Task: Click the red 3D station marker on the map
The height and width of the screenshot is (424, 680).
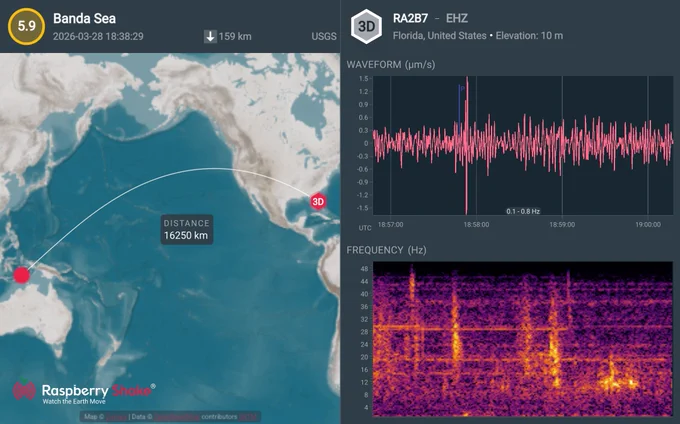Action: click(x=318, y=202)
